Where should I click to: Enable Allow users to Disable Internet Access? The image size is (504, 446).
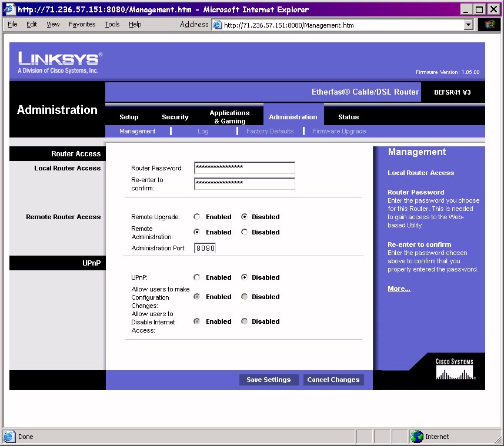pos(196,321)
